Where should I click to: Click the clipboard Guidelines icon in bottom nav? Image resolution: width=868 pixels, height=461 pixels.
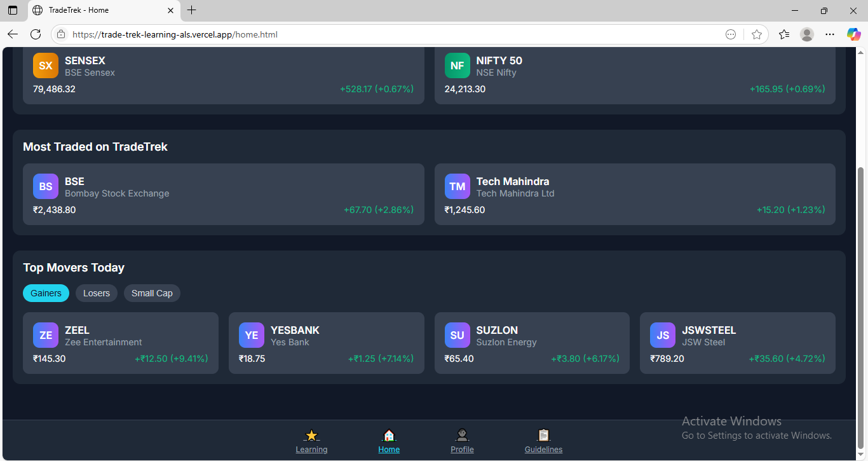coord(543,436)
